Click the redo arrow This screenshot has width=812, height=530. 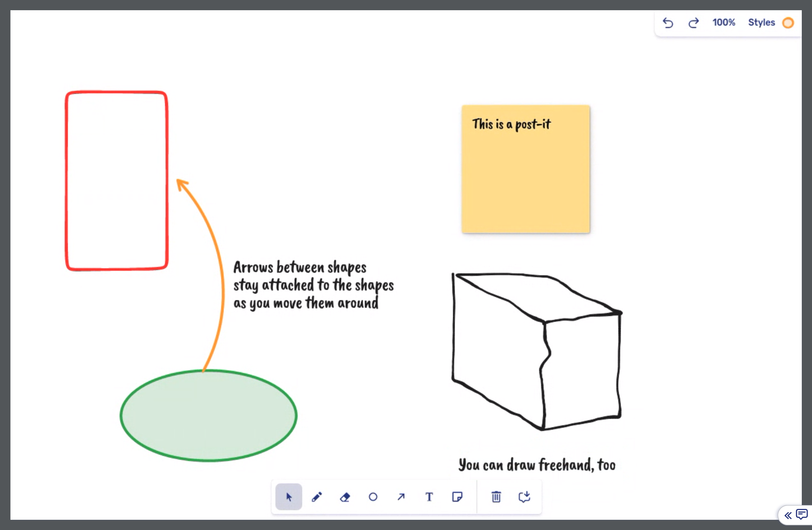693,23
